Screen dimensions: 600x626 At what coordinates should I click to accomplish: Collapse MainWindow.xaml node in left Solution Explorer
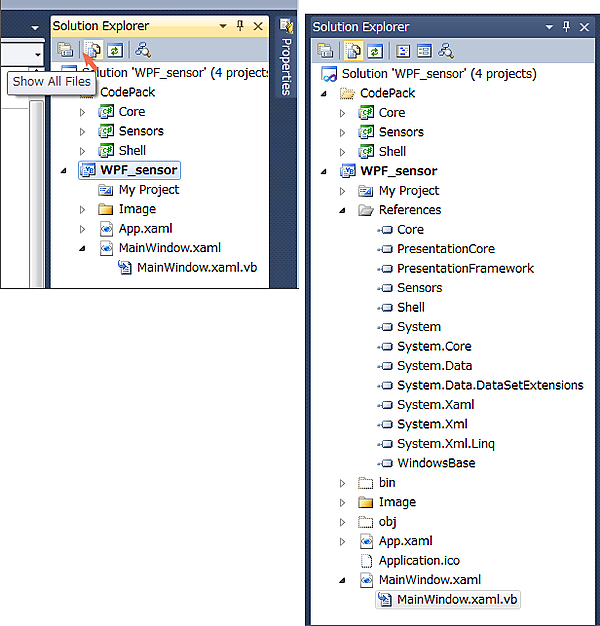click(82, 248)
